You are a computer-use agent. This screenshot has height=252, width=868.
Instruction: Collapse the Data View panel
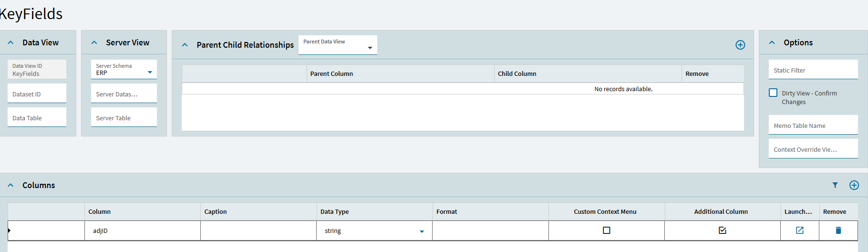(11, 42)
